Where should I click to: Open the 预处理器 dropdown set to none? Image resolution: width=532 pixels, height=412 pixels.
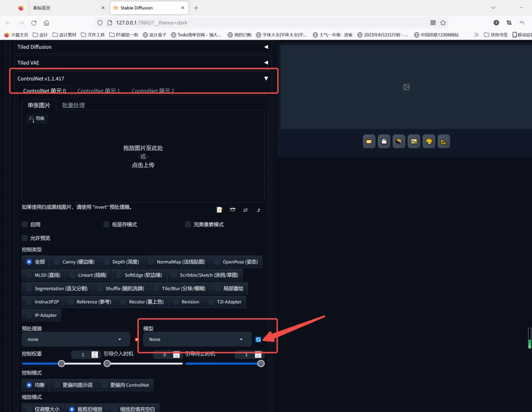pyautogui.click(x=76, y=340)
